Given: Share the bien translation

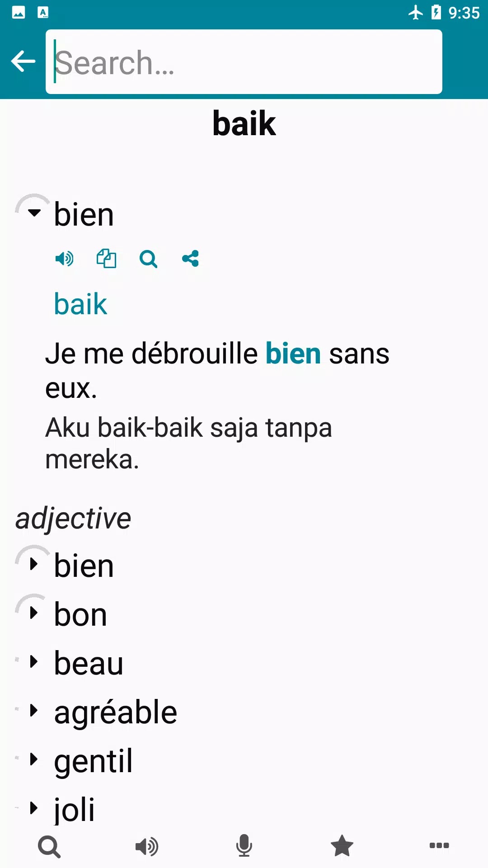Looking at the screenshot, I should (190, 259).
